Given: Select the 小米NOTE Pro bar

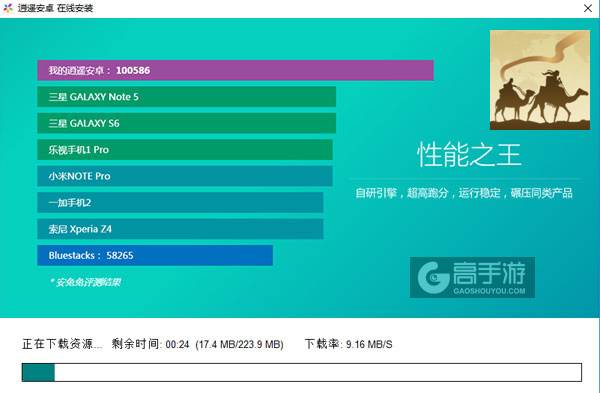Looking at the screenshot, I should 185,176.
